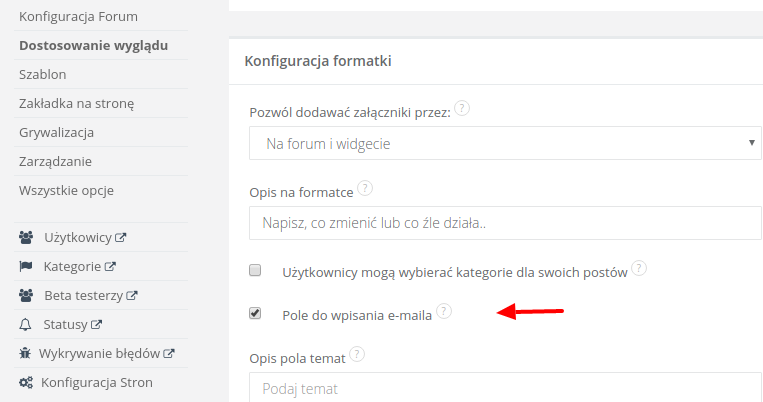This screenshot has height=402, width=763.
Task: Click the gears icon beside Konfiguracja Stron
Action: click(26, 382)
